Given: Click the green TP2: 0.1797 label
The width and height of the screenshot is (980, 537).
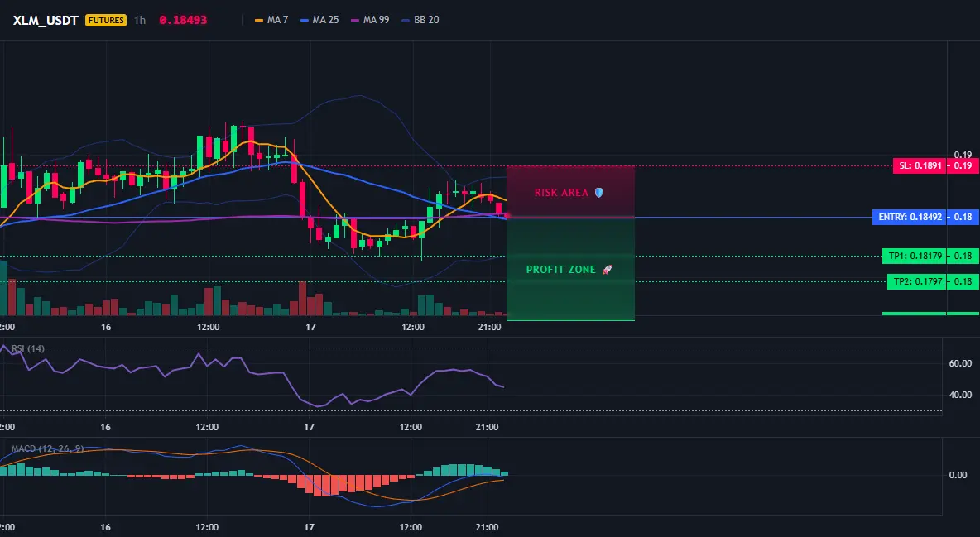Looking at the screenshot, I should pos(917,281).
